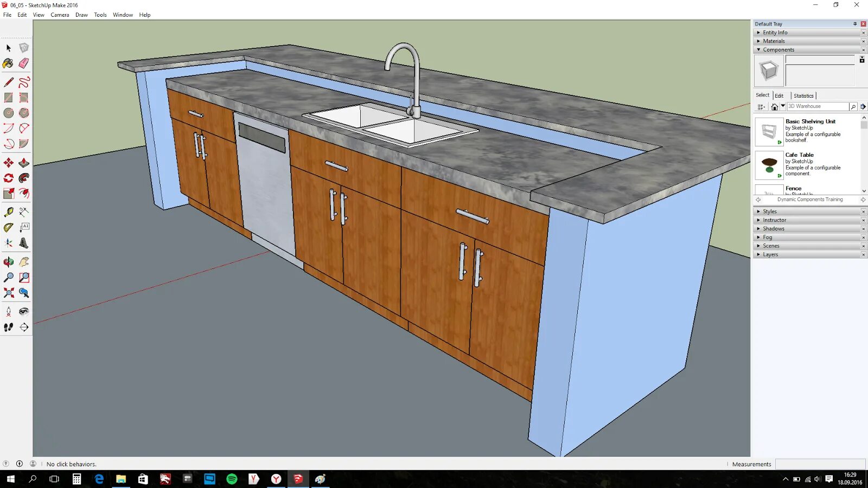Viewport: 868px width, 488px height.
Task: Activate the Orbit camera tool
Action: 9,262
